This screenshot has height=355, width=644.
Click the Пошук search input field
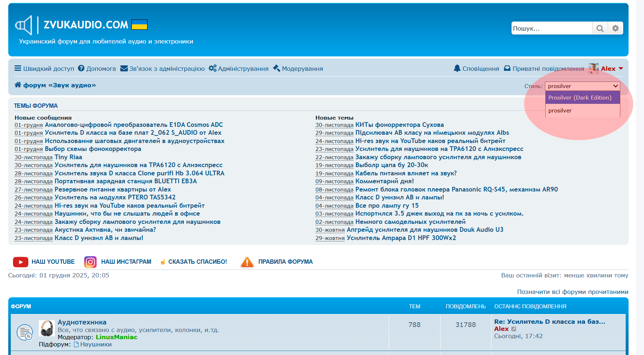551,28
